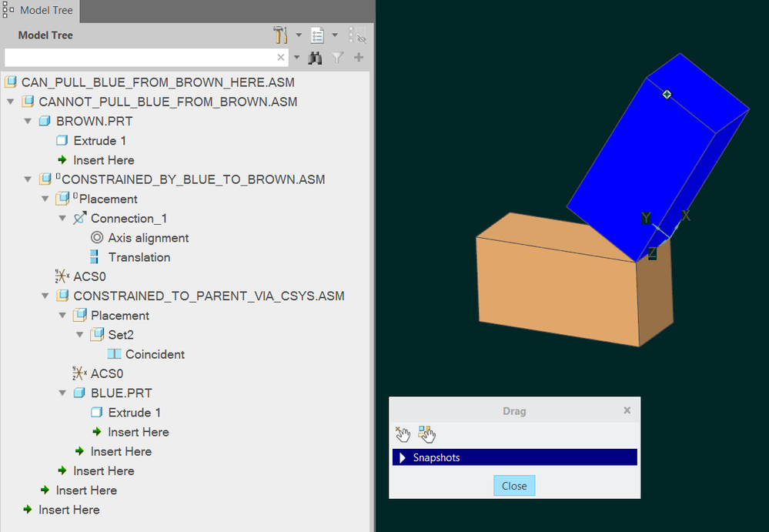Collapse the Connection_1 node

click(x=62, y=218)
